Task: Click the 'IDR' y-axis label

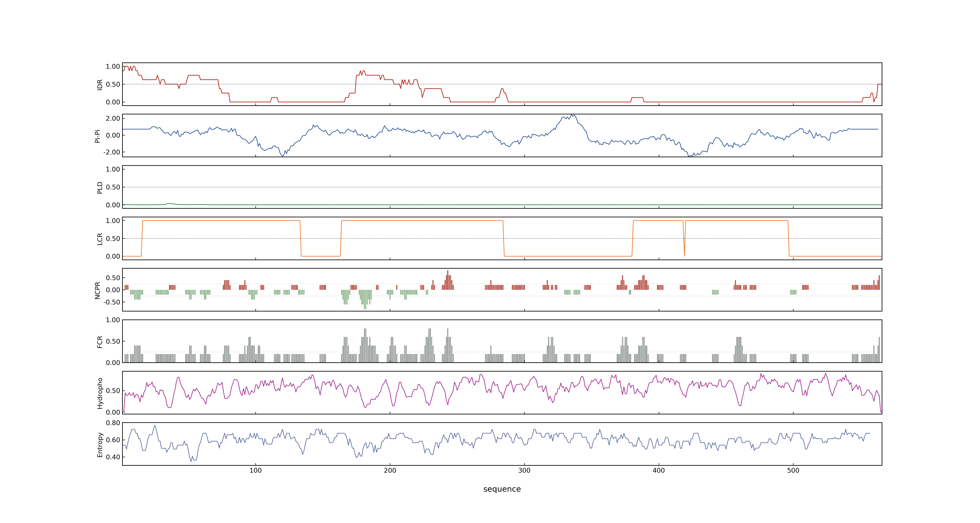Action: (100, 85)
